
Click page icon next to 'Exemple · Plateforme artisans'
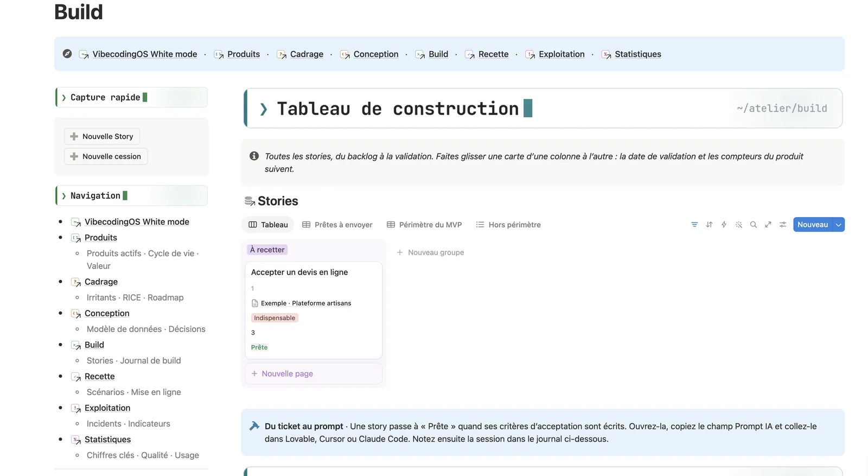(255, 303)
